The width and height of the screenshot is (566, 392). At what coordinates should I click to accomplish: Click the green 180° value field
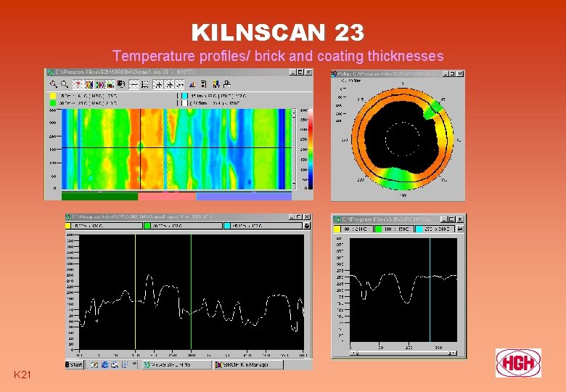(x=394, y=229)
